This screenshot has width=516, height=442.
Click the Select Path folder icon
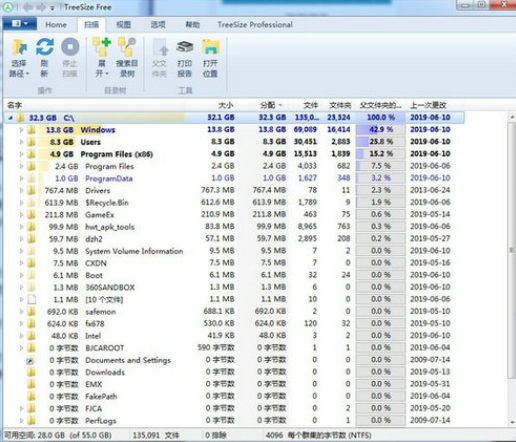(x=19, y=47)
